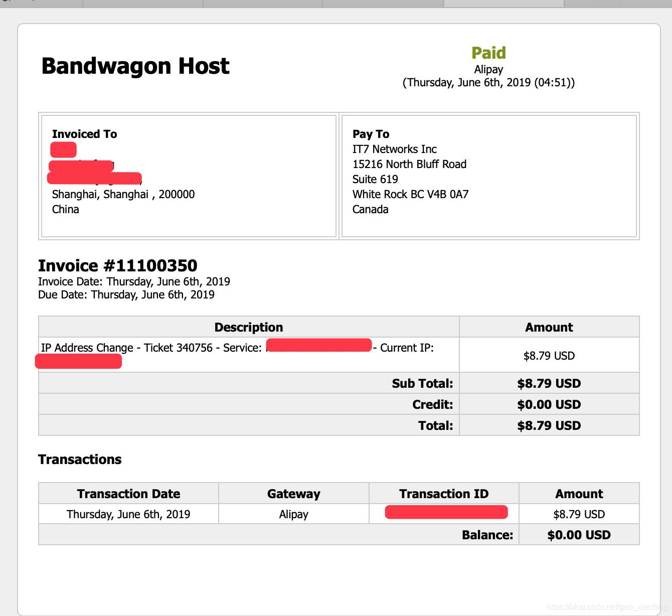The height and width of the screenshot is (616, 672).
Task: Click the payment timestamp with 04:51
Action: [488, 82]
